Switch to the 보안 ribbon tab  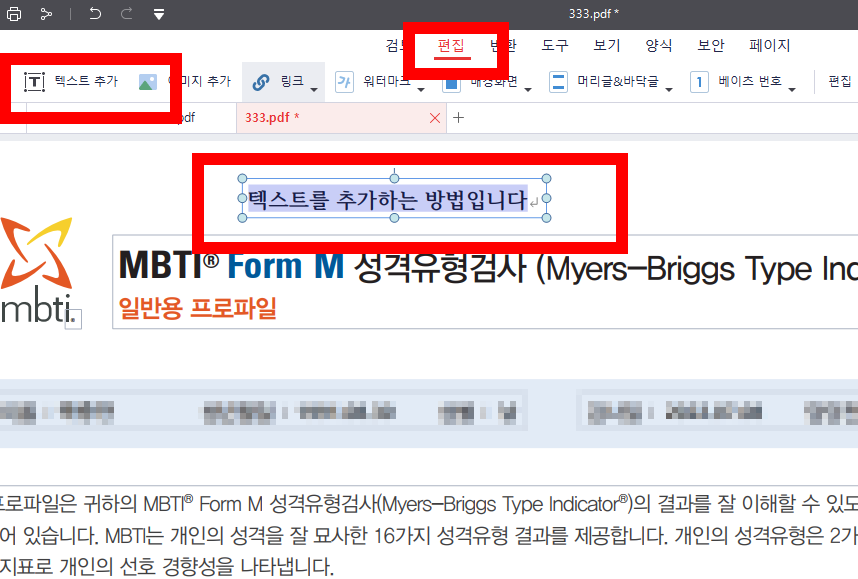711,45
